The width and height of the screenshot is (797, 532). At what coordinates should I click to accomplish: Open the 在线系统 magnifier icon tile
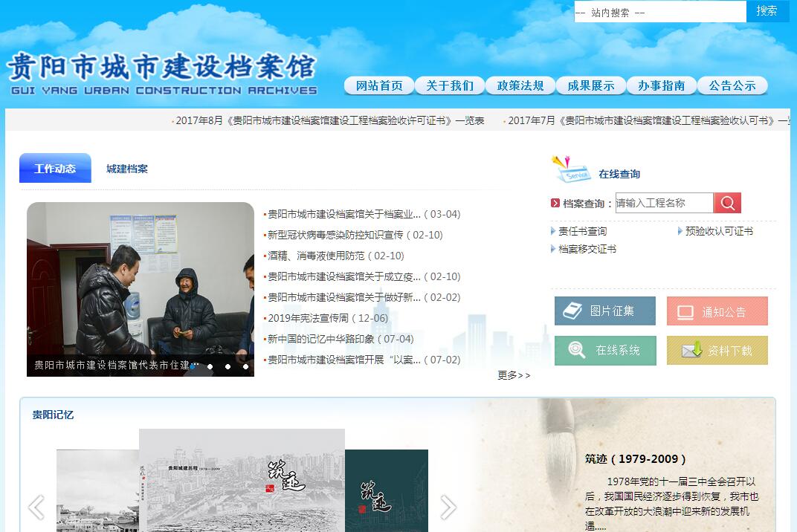pyautogui.click(x=605, y=351)
